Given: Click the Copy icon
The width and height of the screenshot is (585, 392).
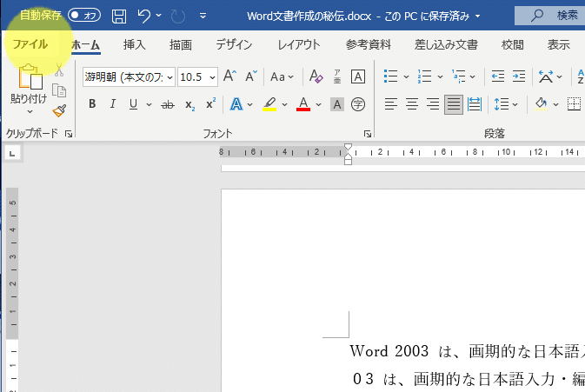Looking at the screenshot, I should (x=59, y=90).
